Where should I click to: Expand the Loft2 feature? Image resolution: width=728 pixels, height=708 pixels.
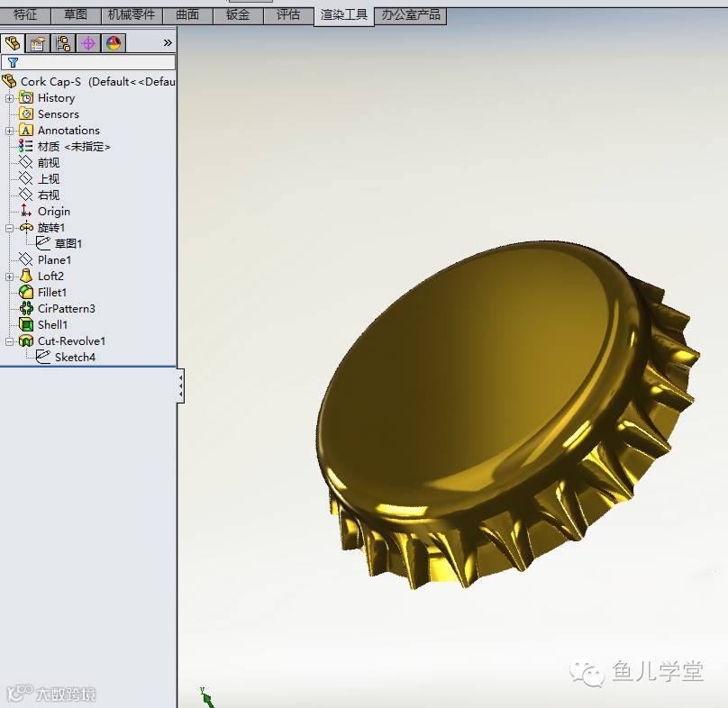coord(9,277)
